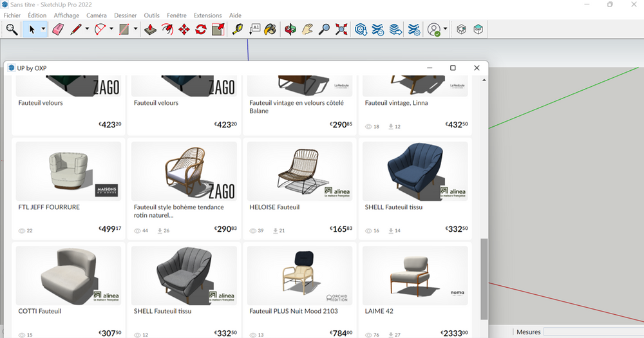Click the €165.83 price on HELOISE Fauteuil

point(341,229)
